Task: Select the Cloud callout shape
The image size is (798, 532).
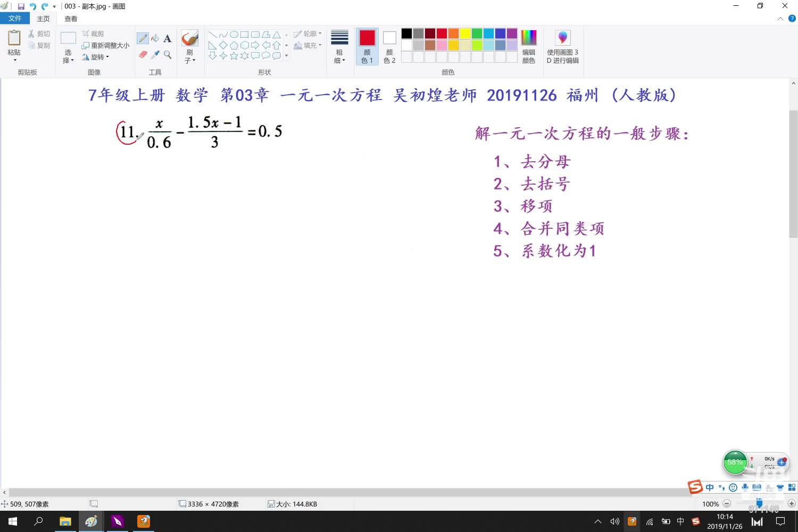Action: [x=277, y=55]
